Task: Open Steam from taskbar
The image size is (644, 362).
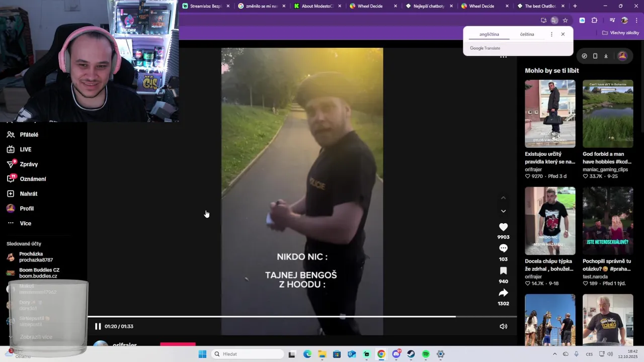Action: (411, 354)
